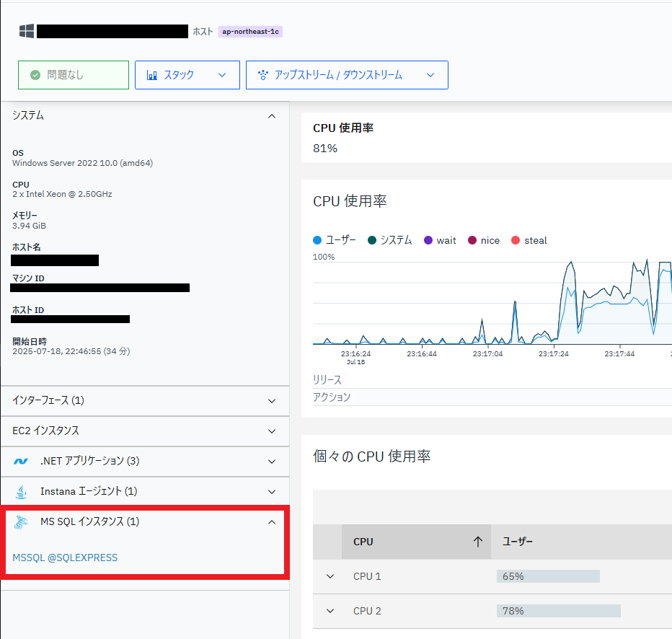Click the 23:17:04 chart time marker

487,354
